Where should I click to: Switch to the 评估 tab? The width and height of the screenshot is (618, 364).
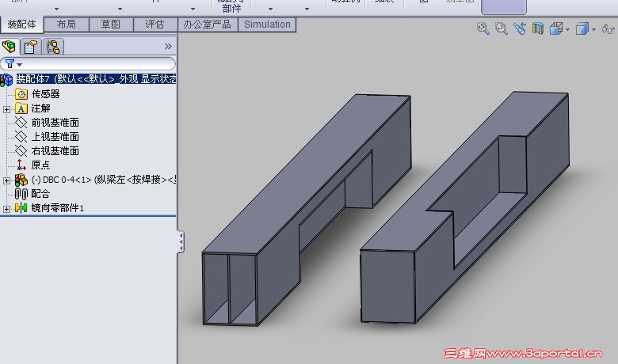(154, 25)
